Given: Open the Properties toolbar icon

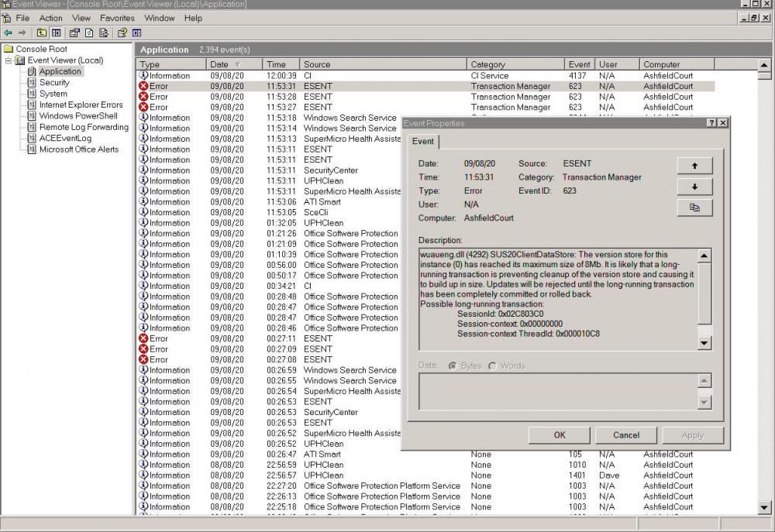Looking at the screenshot, I should [x=74, y=33].
